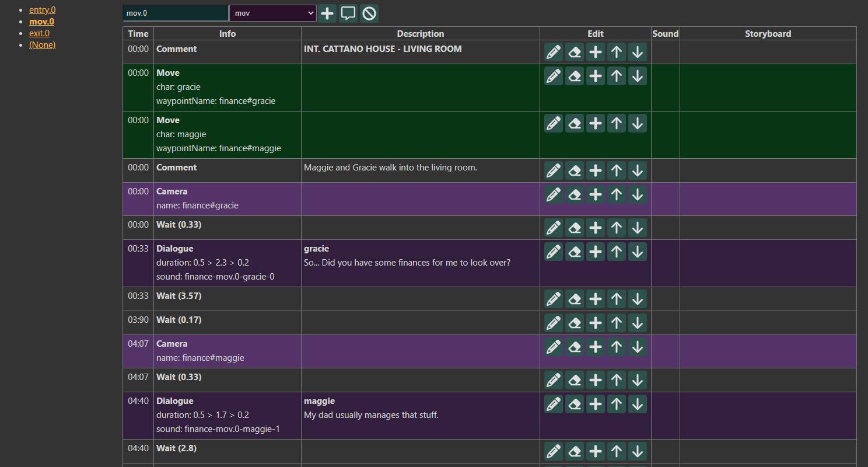Click the (None) sidebar link
The image size is (868, 467).
[43, 45]
